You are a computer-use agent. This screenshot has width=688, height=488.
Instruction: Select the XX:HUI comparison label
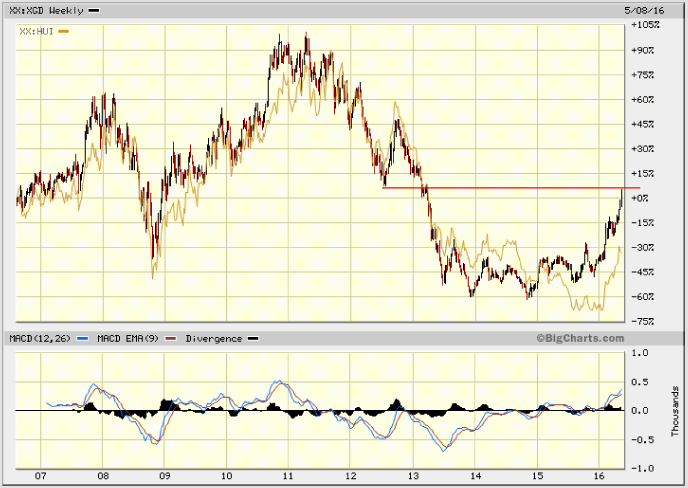click(x=37, y=32)
